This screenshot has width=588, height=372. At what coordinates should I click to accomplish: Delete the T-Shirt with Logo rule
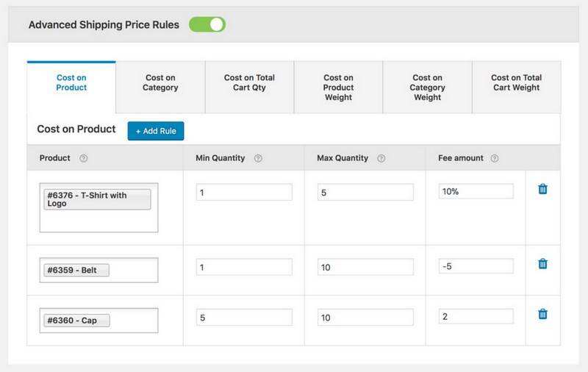[542, 190]
